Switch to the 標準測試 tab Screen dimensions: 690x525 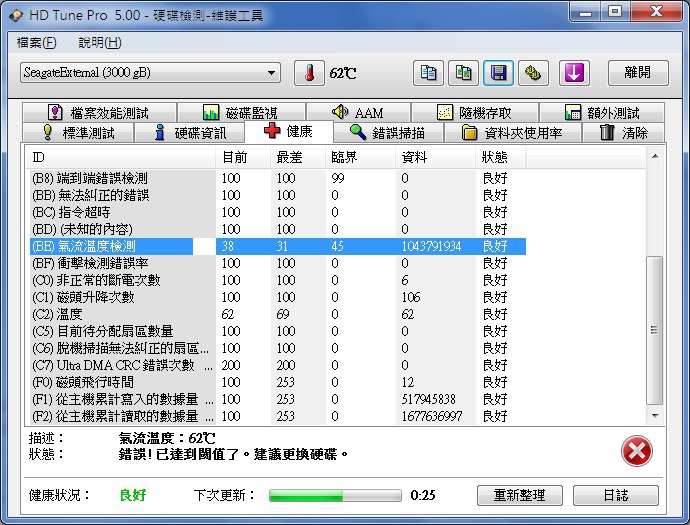click(x=78, y=132)
